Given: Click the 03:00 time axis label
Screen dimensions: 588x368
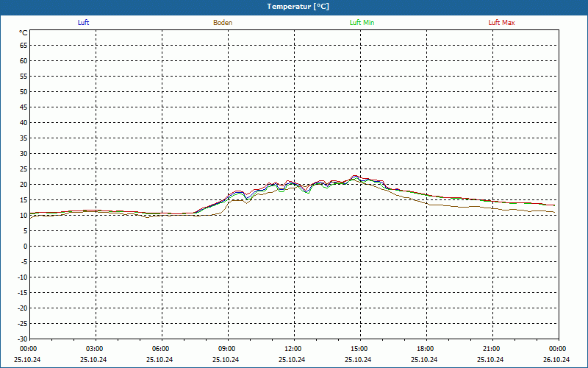Looking at the screenshot, I should (x=96, y=349).
